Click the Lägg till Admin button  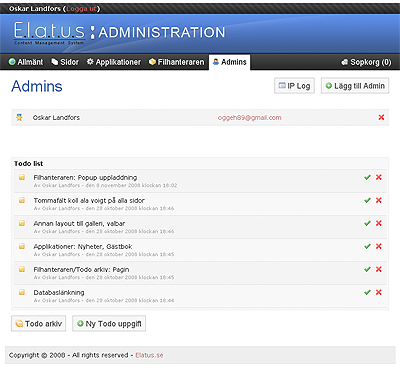[355, 86]
